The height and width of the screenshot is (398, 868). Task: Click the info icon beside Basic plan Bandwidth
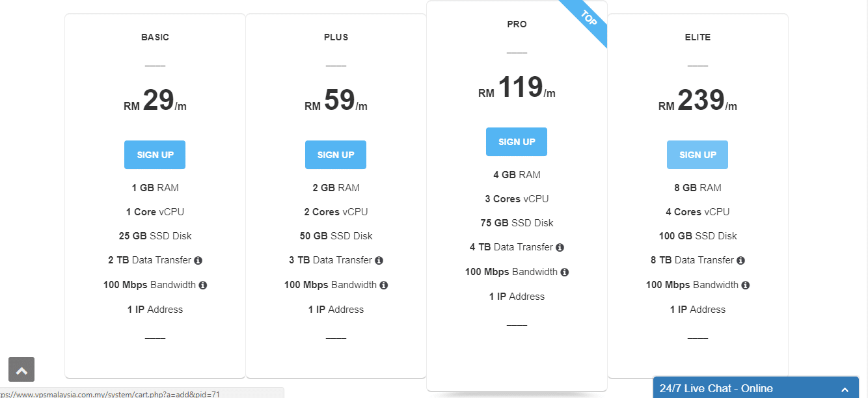point(202,285)
